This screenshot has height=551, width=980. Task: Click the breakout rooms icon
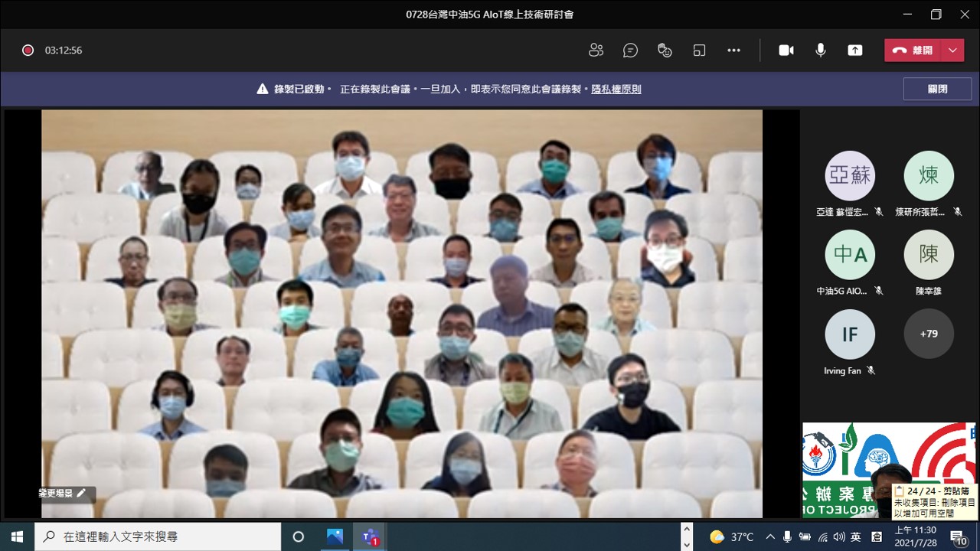(699, 51)
